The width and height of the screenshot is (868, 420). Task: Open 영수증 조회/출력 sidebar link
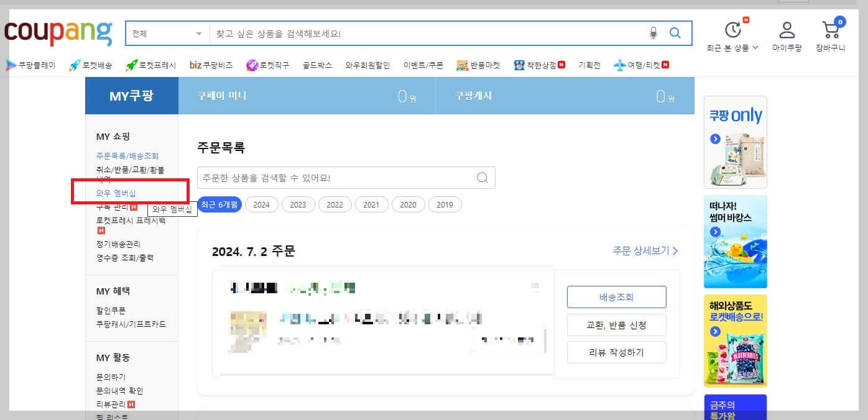coord(125,257)
